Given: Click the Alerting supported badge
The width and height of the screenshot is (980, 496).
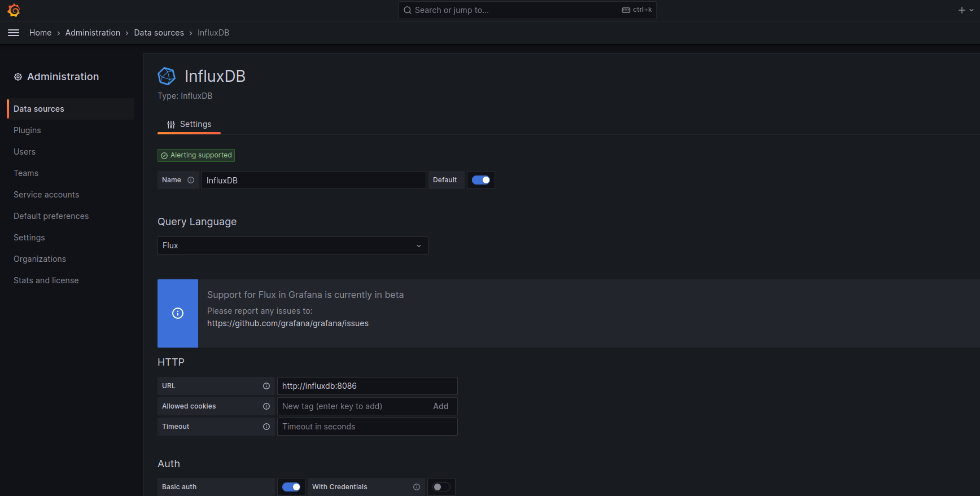Looking at the screenshot, I should 196,155.
